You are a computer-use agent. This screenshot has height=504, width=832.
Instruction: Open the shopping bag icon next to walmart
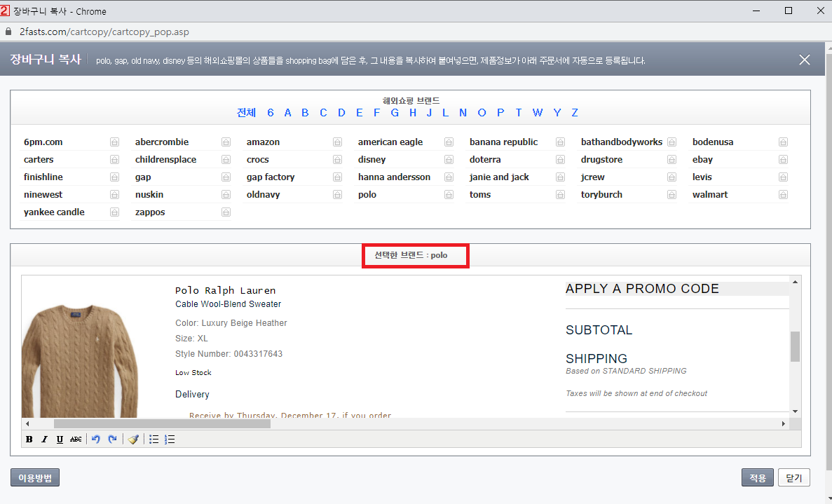coord(783,195)
